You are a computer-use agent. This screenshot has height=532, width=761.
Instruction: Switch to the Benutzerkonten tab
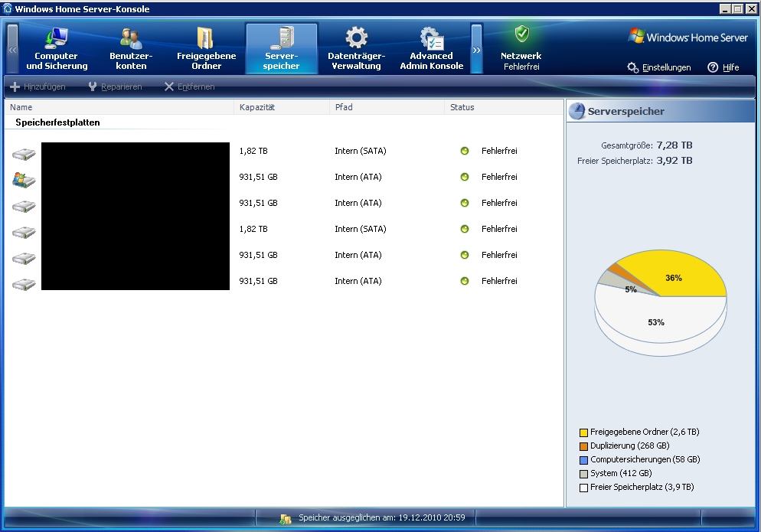click(x=131, y=48)
